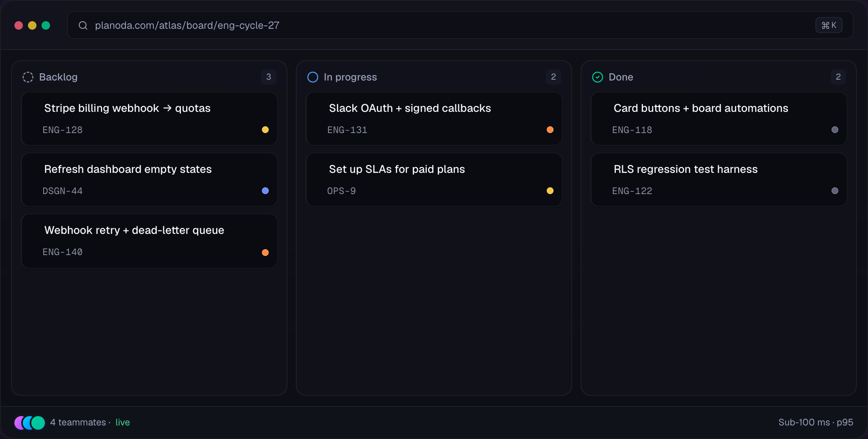Click the yellow window minimize dot

click(32, 25)
